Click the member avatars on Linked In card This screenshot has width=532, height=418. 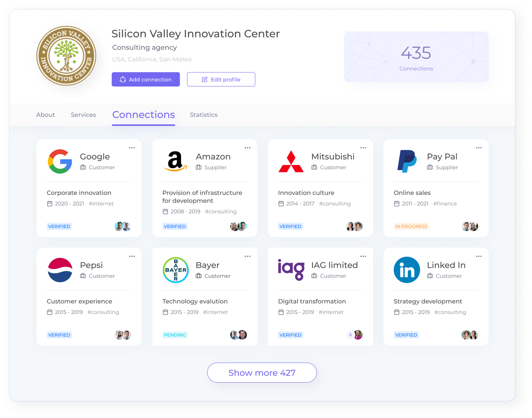(x=470, y=335)
